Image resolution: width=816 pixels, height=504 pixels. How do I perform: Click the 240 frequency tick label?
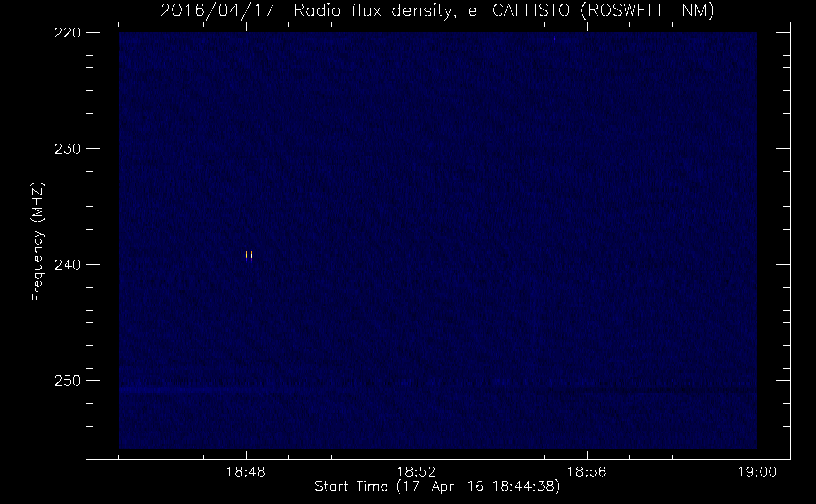click(x=67, y=265)
